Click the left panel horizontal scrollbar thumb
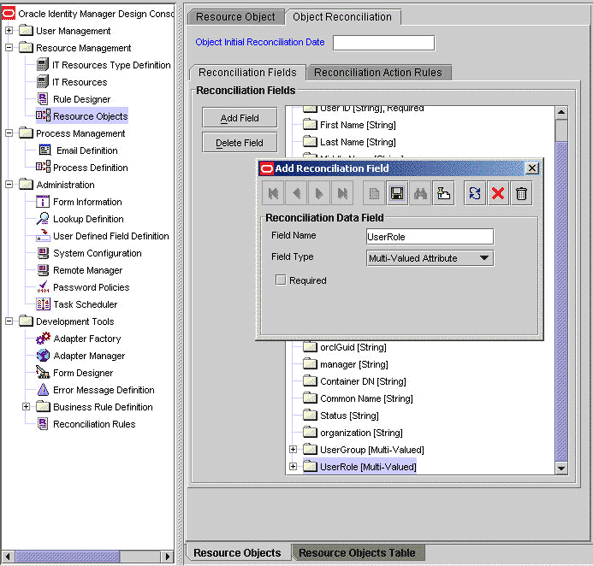 pyautogui.click(x=67, y=556)
